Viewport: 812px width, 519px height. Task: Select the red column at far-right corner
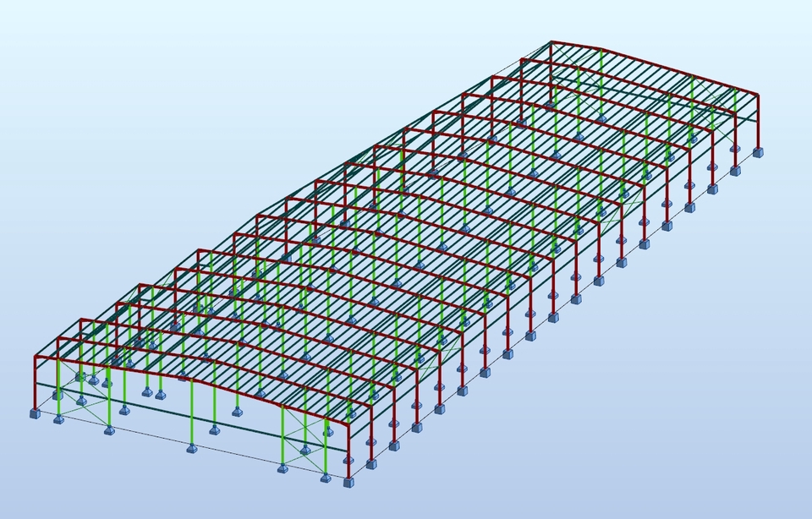click(x=758, y=123)
